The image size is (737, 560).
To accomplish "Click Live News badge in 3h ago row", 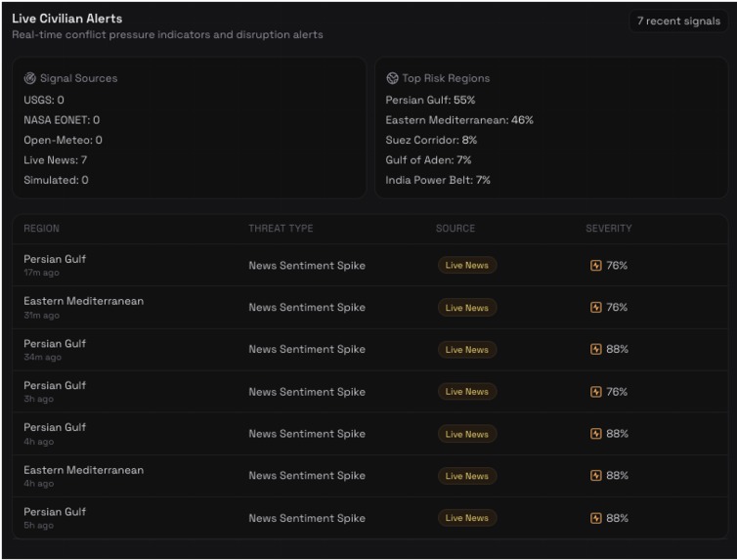I will coord(467,391).
